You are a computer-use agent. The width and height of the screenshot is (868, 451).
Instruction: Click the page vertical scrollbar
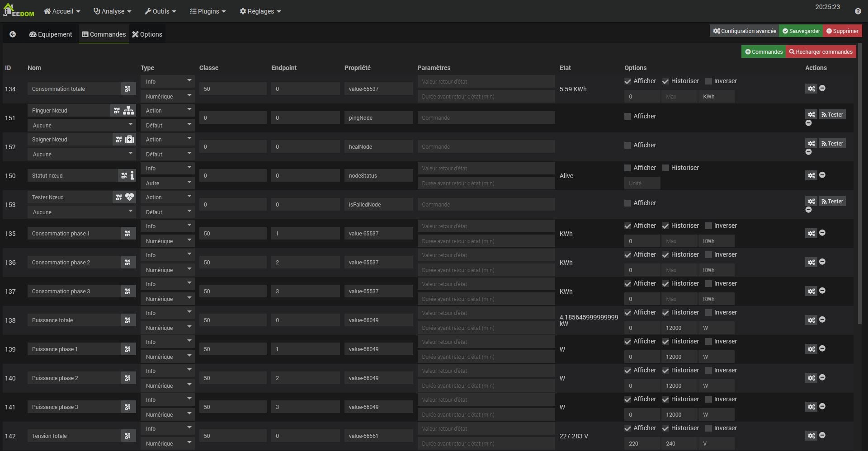(860, 183)
